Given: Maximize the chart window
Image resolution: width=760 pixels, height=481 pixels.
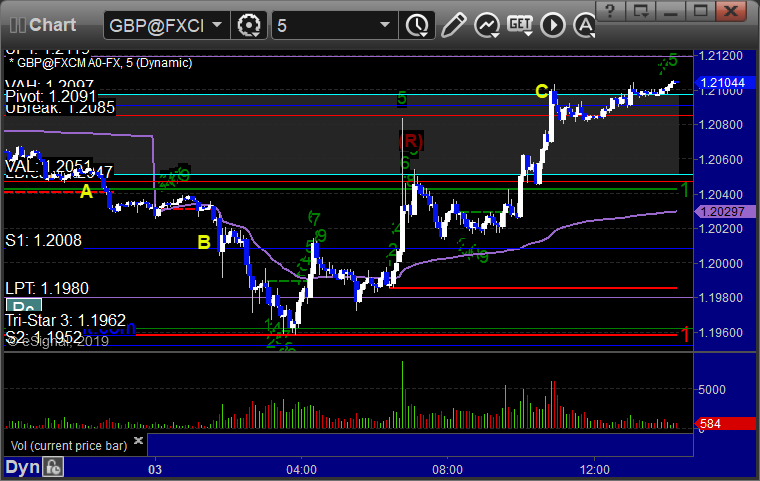Looking at the screenshot, I should (700, 11).
